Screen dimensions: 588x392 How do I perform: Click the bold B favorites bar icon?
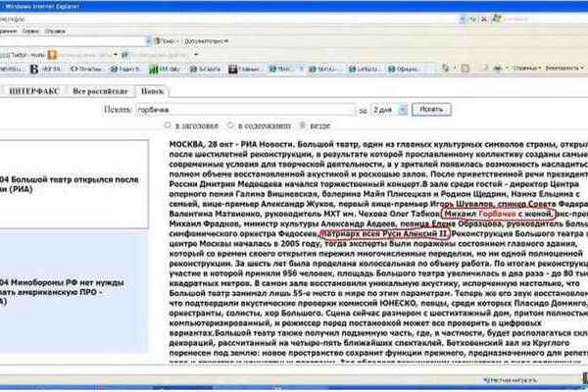pos(34,69)
